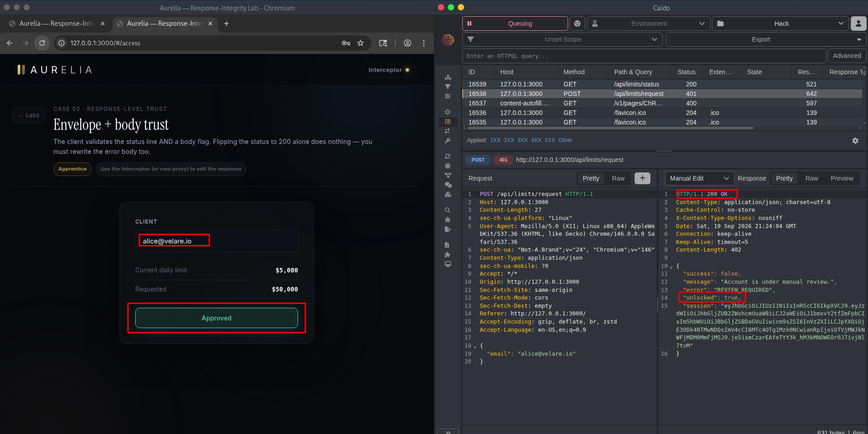Select Pretty view in the Response pane
The height and width of the screenshot is (434, 868).
[x=784, y=178]
